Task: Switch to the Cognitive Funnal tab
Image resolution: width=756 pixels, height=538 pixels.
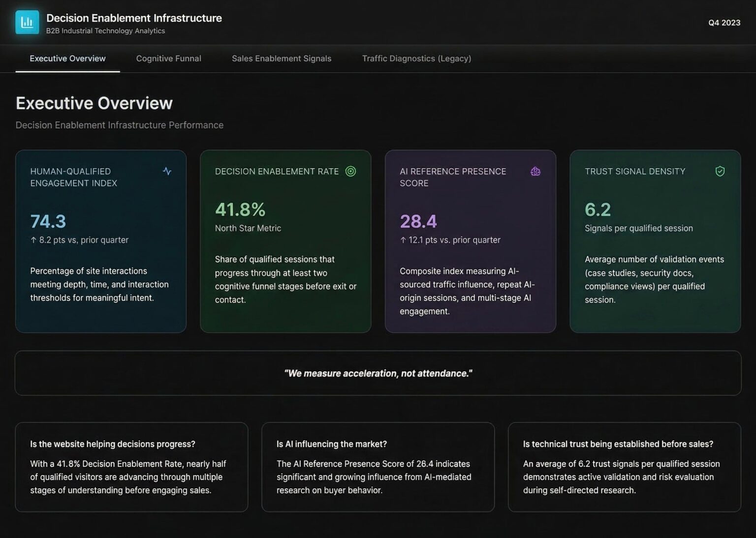Action: click(168, 58)
